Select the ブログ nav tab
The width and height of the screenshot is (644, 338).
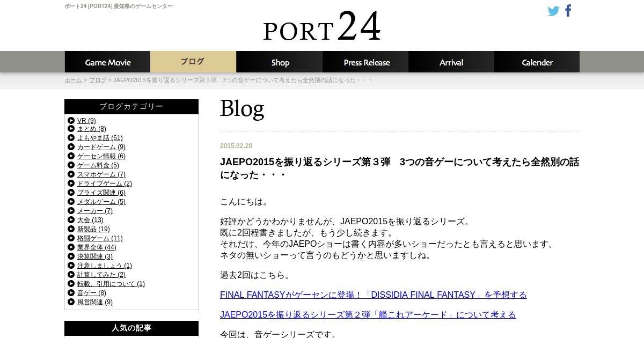pos(193,62)
